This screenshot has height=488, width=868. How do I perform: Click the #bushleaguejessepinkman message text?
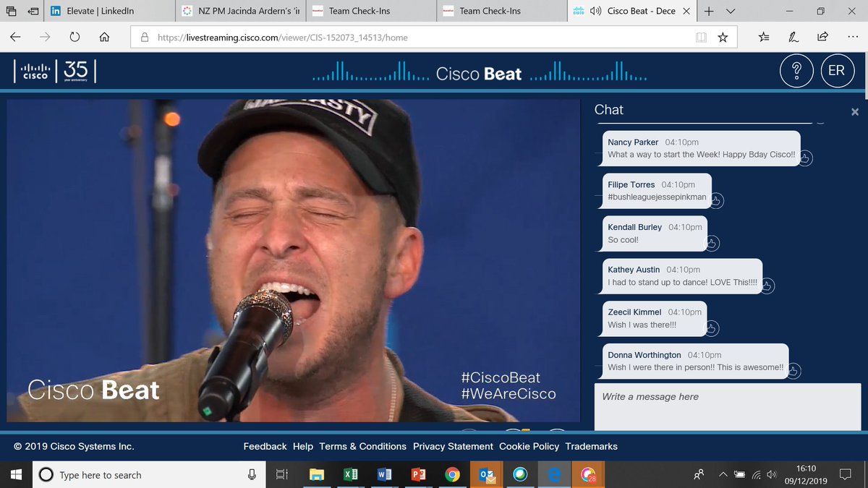[657, 197]
